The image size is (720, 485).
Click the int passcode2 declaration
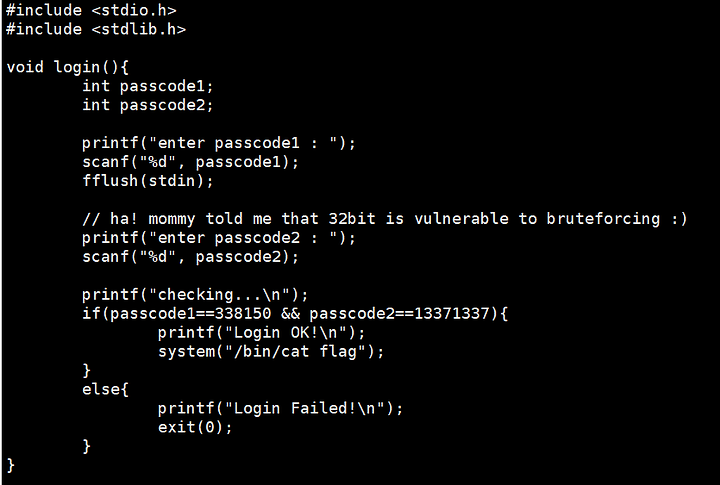tap(147, 105)
